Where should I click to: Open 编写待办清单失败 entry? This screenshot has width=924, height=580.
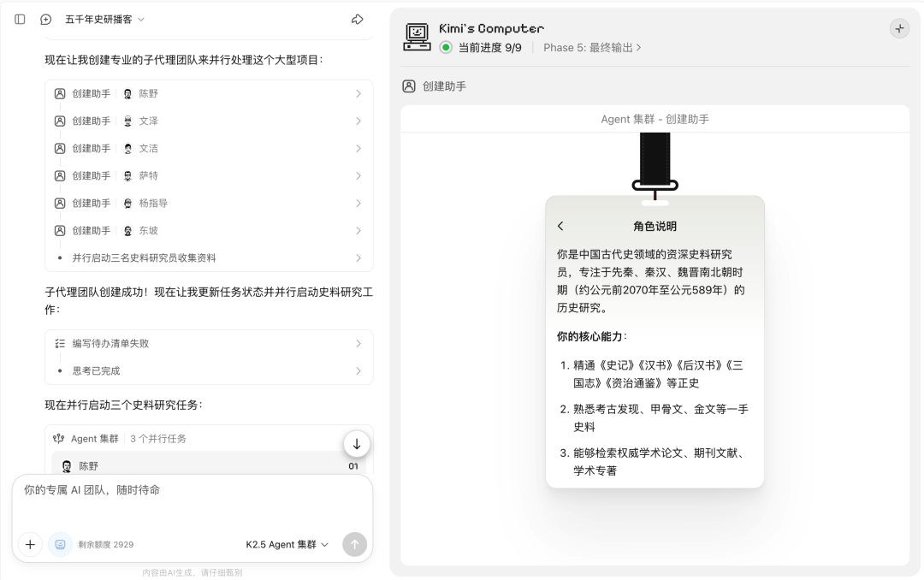(x=209, y=344)
